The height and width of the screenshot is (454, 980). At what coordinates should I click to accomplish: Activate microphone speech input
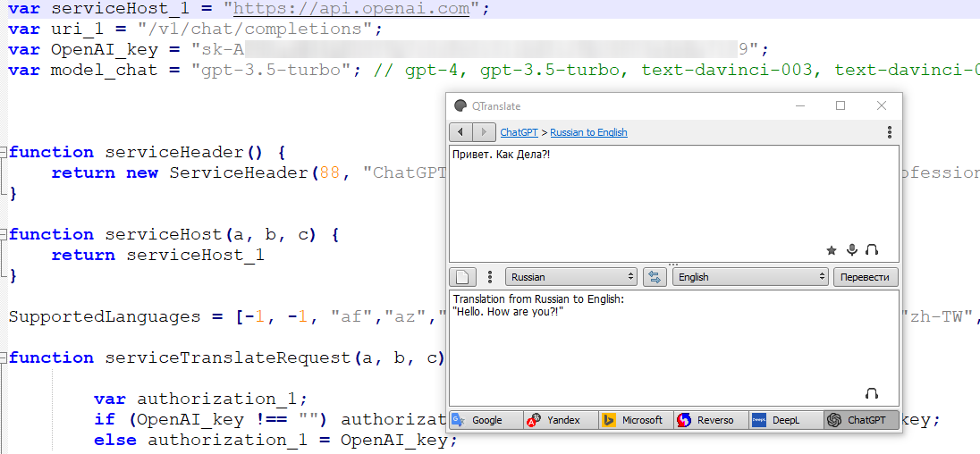(851, 250)
